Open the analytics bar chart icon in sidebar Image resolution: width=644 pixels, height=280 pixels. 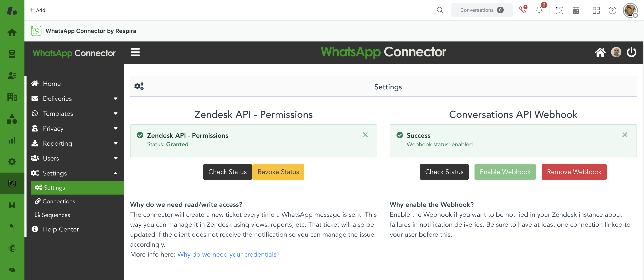coord(12,140)
